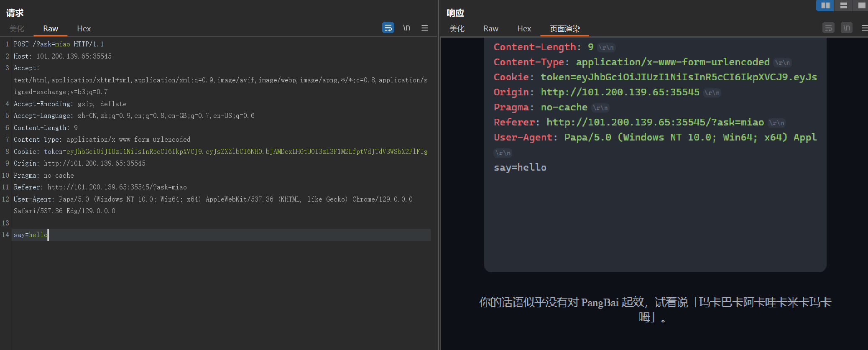This screenshot has height=350, width=868.
Task: Click the 请求 panel title
Action: [x=15, y=13]
